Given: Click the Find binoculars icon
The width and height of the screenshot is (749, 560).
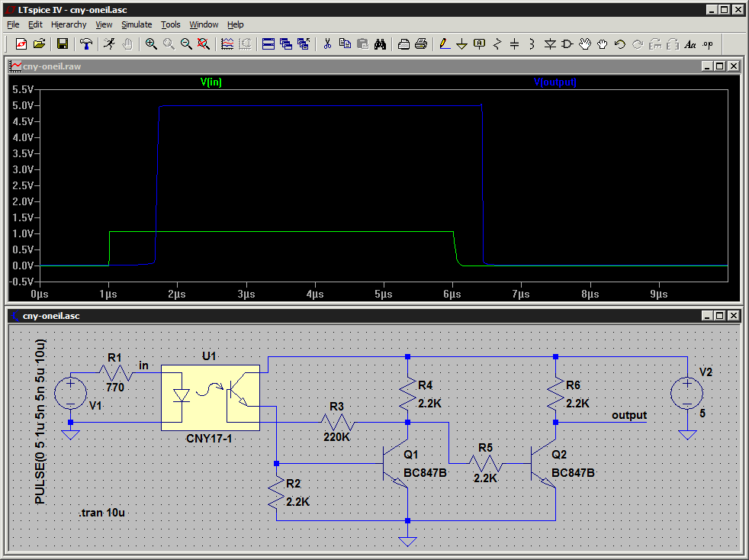Looking at the screenshot, I should (381, 44).
